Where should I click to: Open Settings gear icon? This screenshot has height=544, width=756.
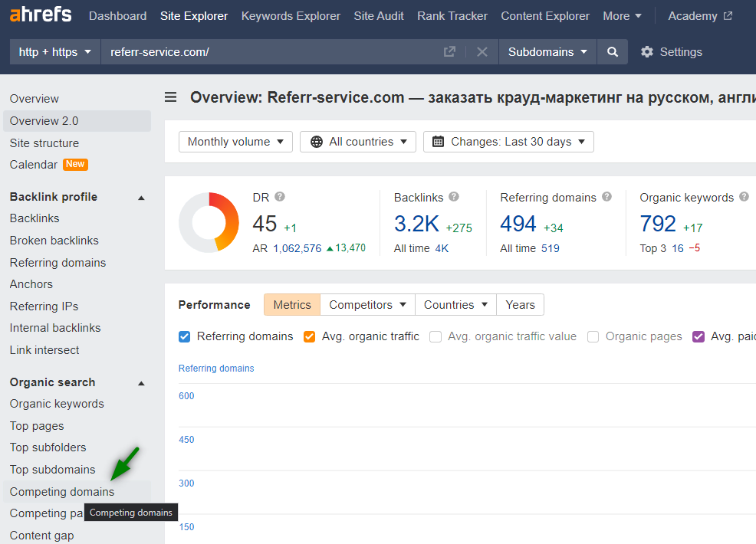pos(647,51)
